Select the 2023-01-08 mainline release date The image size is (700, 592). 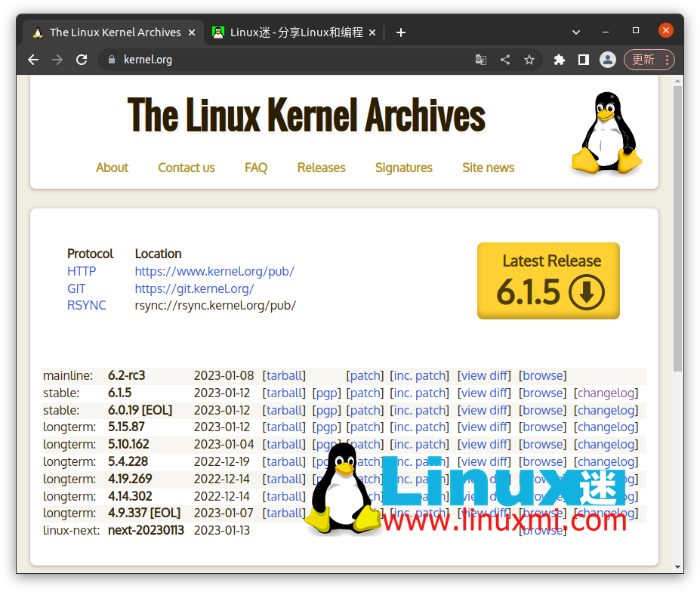click(224, 376)
